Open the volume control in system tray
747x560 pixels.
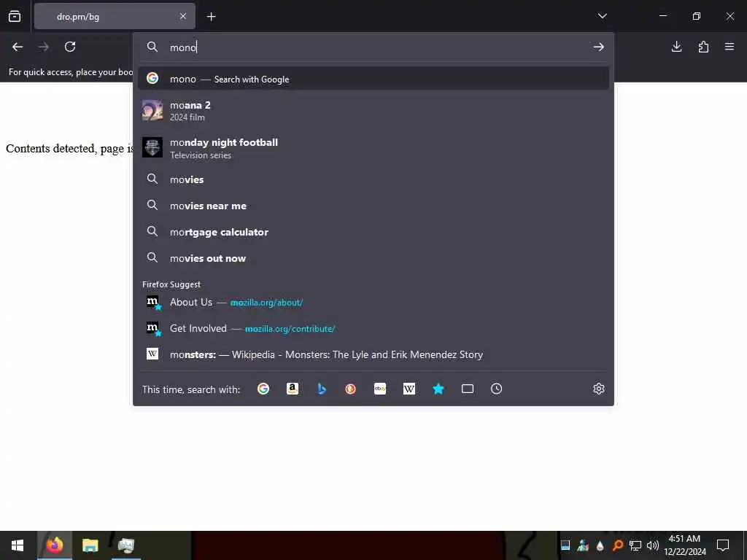(653, 545)
